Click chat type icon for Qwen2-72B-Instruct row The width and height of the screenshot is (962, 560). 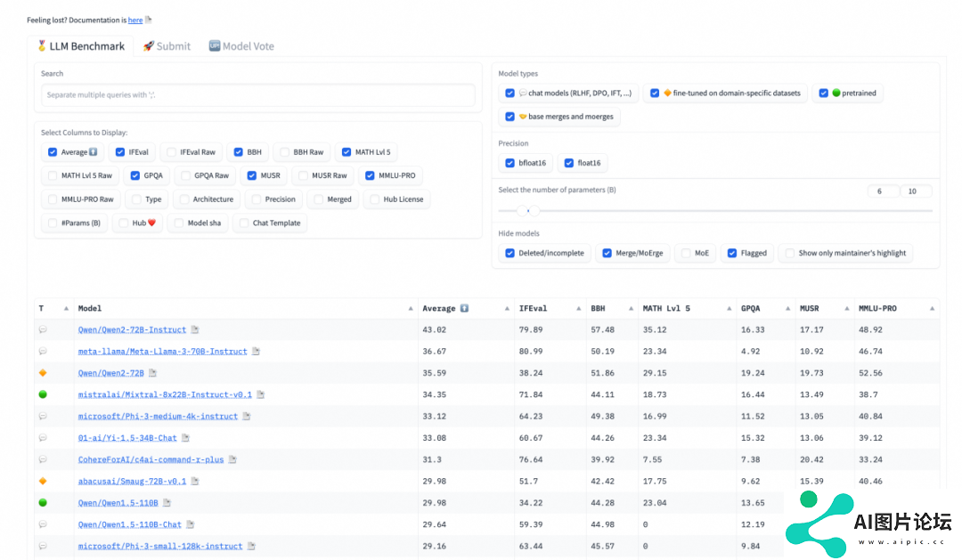(43, 329)
